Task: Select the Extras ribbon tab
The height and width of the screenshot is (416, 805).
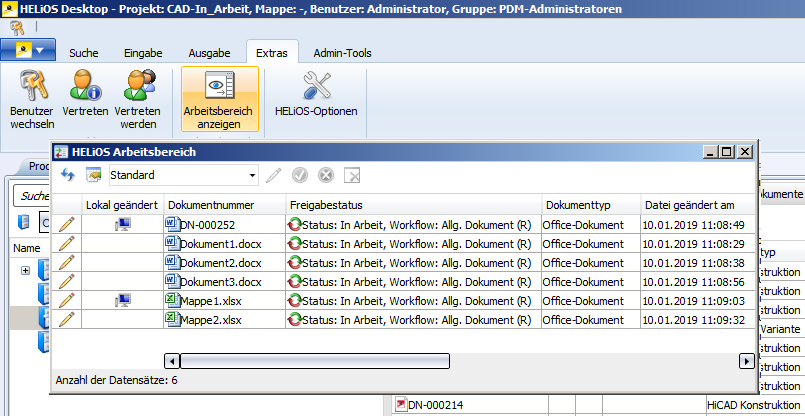Action: [272, 53]
